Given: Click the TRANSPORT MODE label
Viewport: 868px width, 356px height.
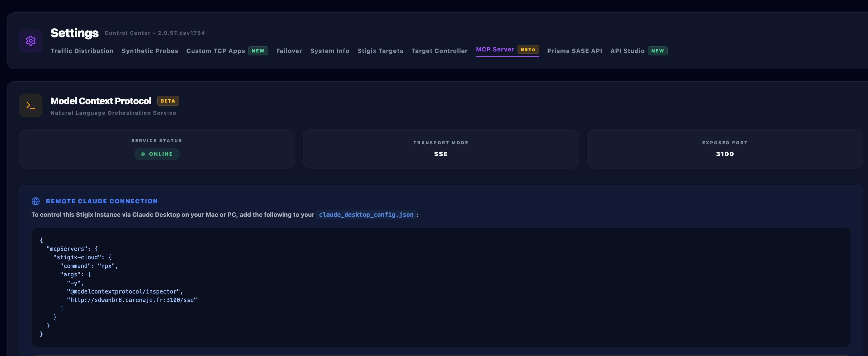Looking at the screenshot, I should click(441, 143).
